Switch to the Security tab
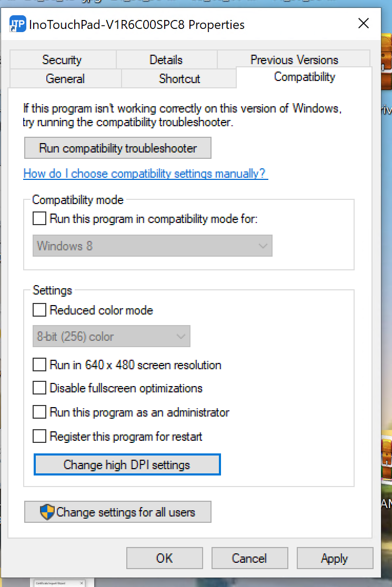This screenshot has height=587, width=392. [x=62, y=60]
